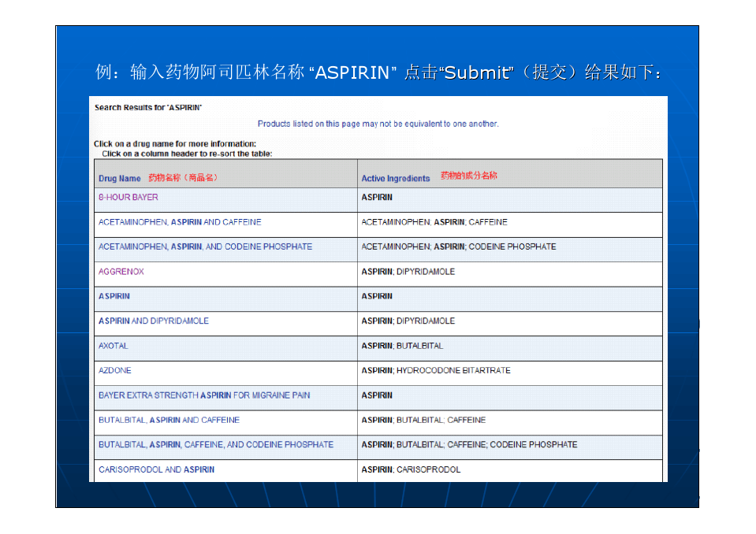This screenshot has width=756, height=534.
Task: Click the Search Results for 'ASPIRIN' heading
Action: tap(148, 108)
